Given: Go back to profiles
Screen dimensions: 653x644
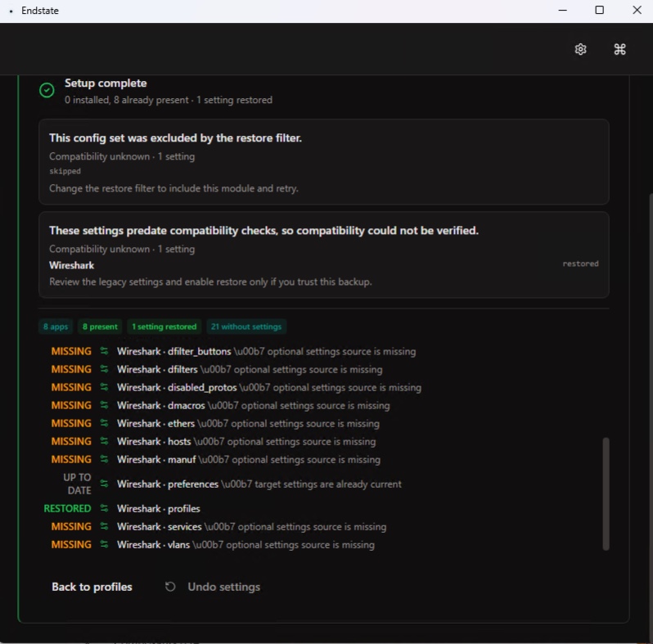Looking at the screenshot, I should (92, 587).
